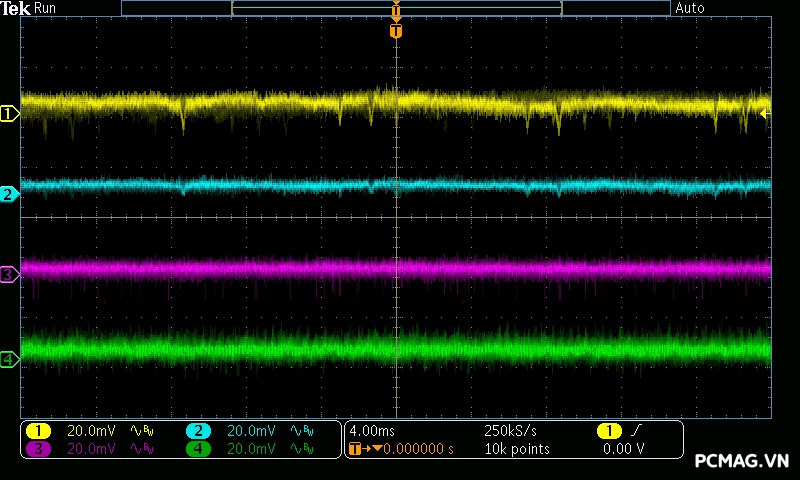The height and width of the screenshot is (480, 800).
Task: Click the channel 3 magenta ground marker
Action: click(9, 274)
